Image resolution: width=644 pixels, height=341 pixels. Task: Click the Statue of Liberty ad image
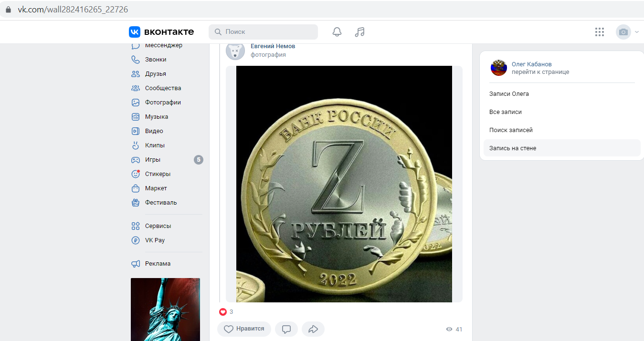tap(165, 310)
